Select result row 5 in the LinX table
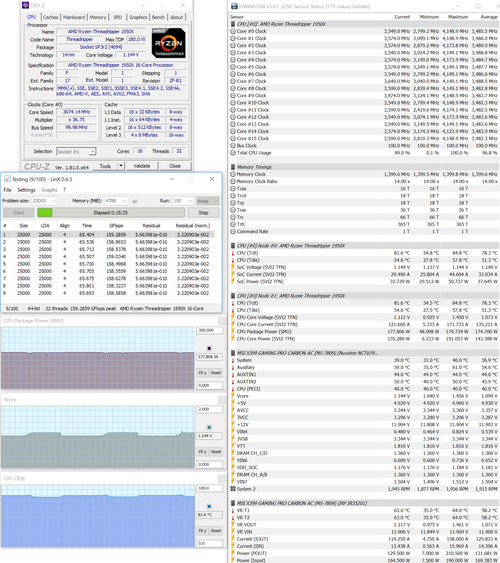 [108, 264]
